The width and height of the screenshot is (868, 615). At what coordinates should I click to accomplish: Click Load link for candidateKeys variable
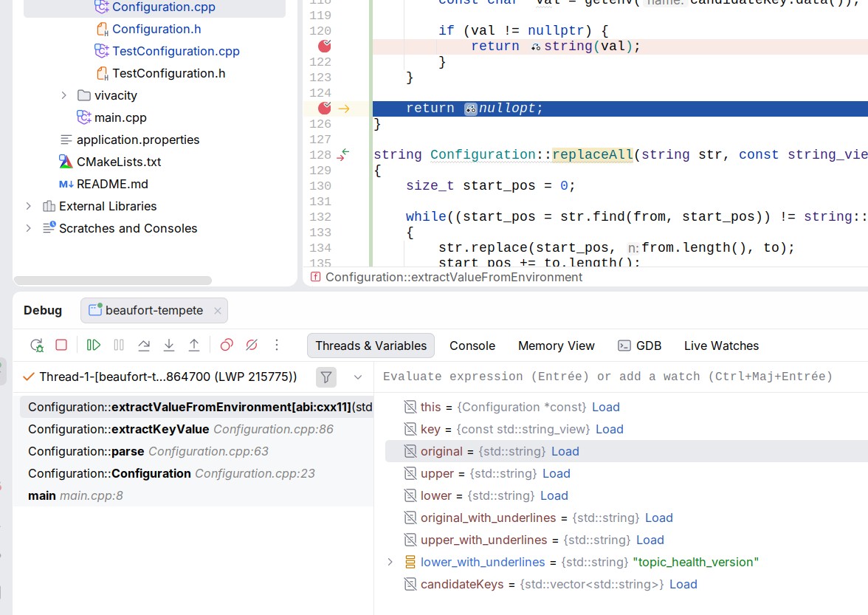683,585
